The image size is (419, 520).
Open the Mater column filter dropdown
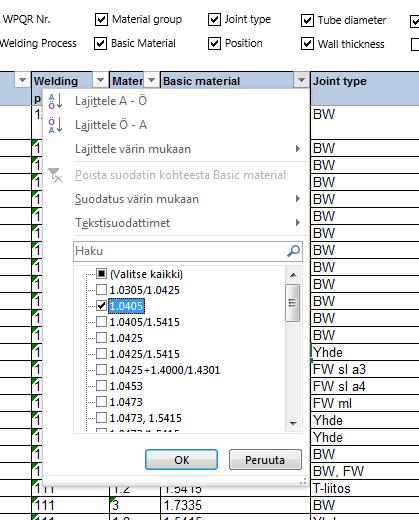[151, 80]
